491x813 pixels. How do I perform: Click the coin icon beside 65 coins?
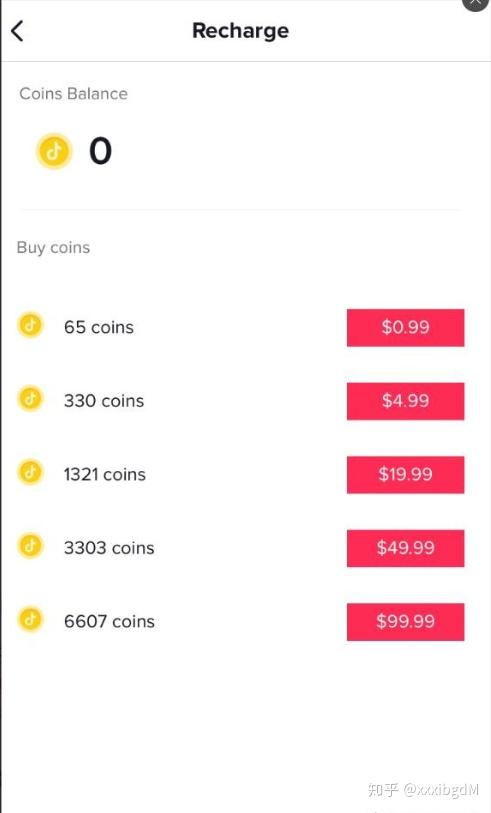[x=31, y=326]
